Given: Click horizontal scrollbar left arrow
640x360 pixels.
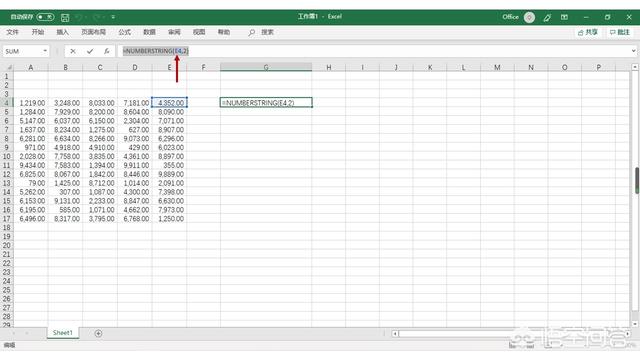Looking at the screenshot, I should (395, 333).
